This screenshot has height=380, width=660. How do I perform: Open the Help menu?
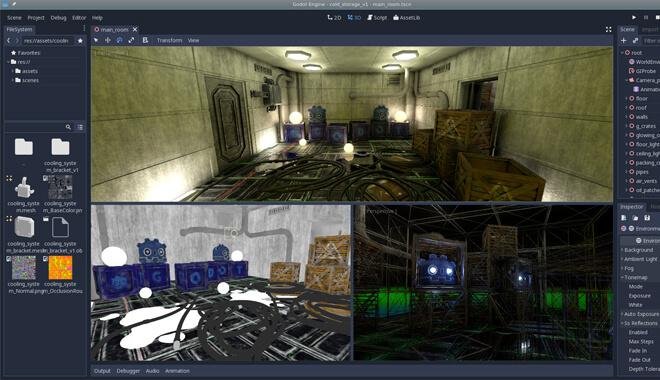pyautogui.click(x=97, y=18)
